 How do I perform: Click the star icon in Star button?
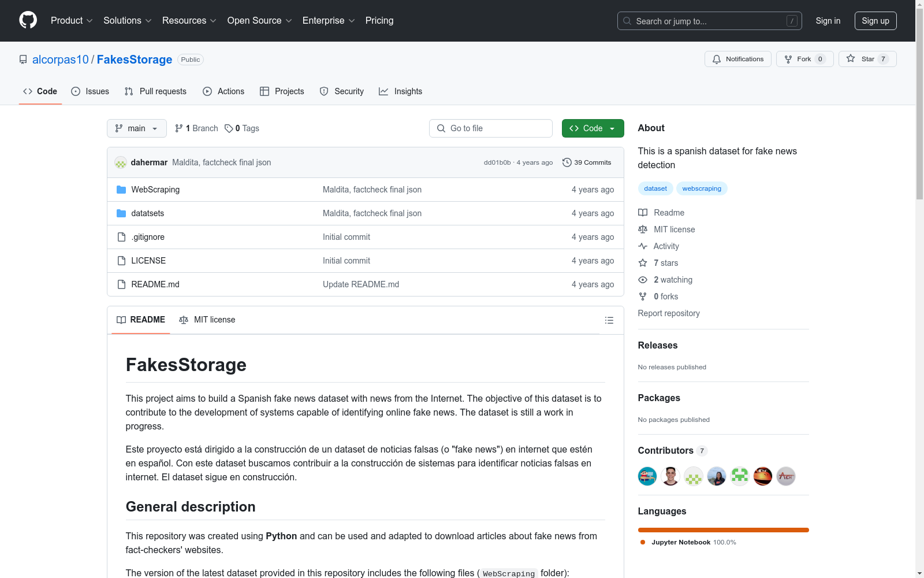[x=851, y=58]
